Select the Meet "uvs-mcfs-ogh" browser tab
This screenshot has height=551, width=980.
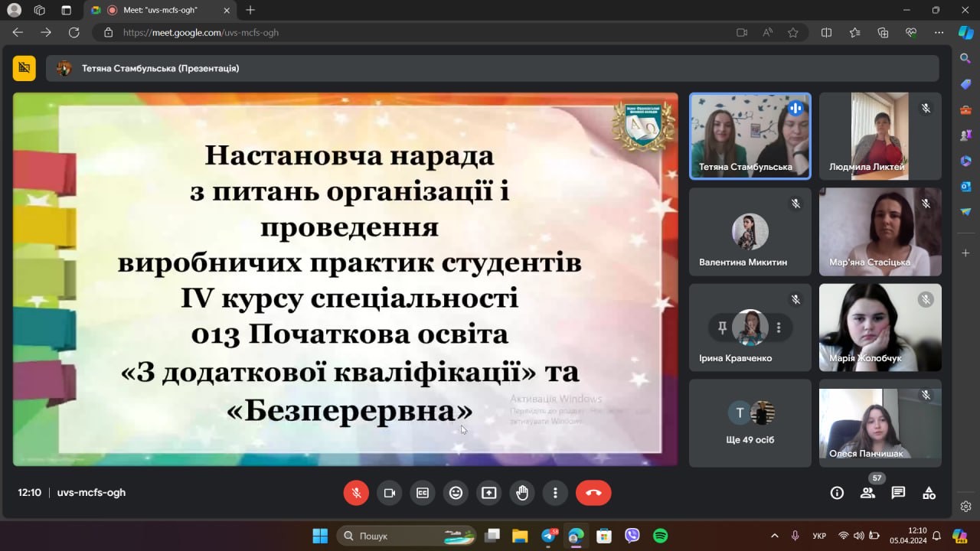[160, 10]
